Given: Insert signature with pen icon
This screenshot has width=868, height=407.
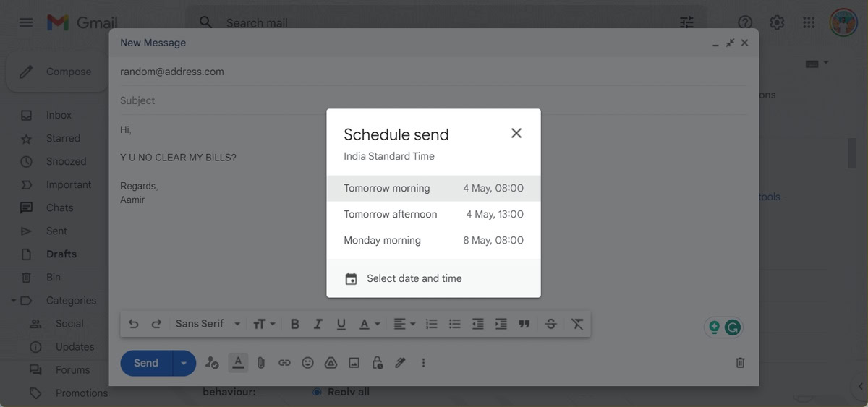Looking at the screenshot, I should click(400, 363).
